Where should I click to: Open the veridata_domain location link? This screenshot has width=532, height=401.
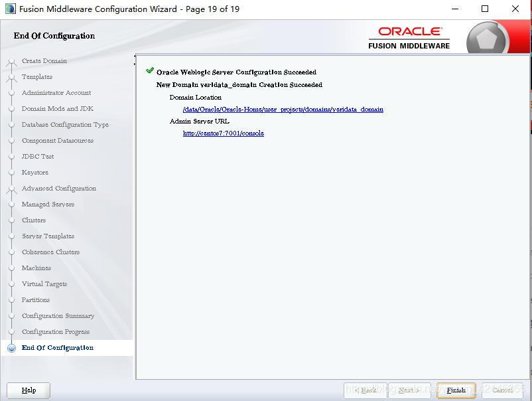tap(283, 110)
